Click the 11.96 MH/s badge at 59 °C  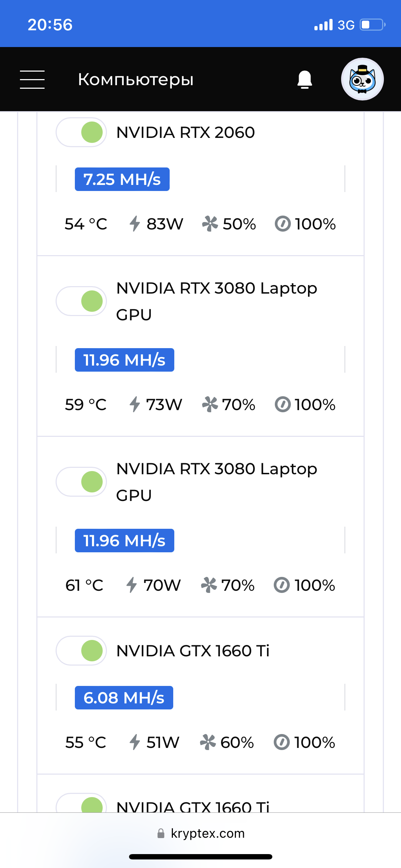(x=124, y=360)
